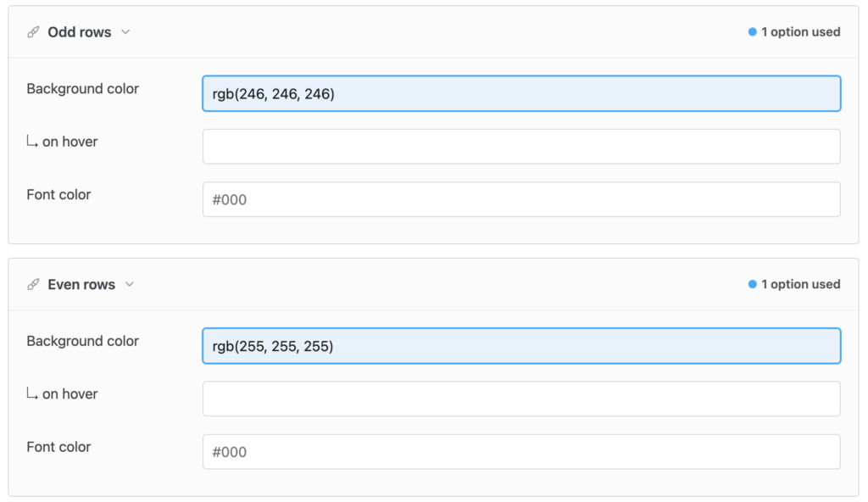The width and height of the screenshot is (868, 502).
Task: Click the link icon beside Odd rows
Action: point(33,32)
